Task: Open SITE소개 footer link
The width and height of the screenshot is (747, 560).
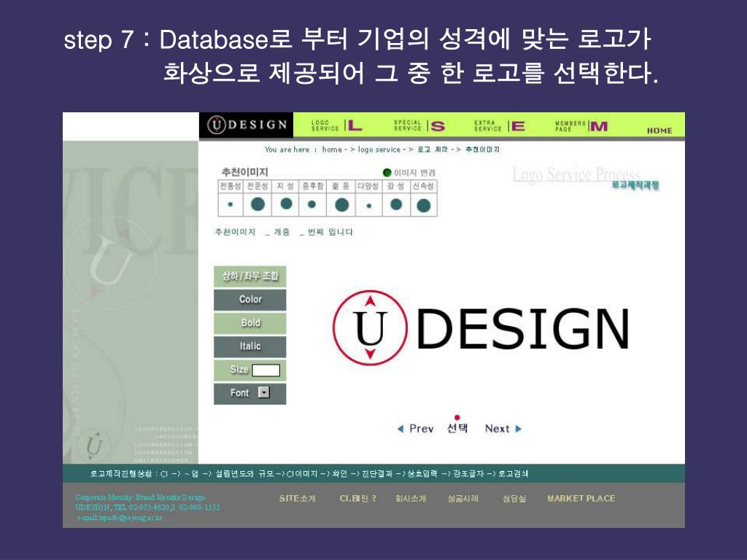Action: pos(298,499)
